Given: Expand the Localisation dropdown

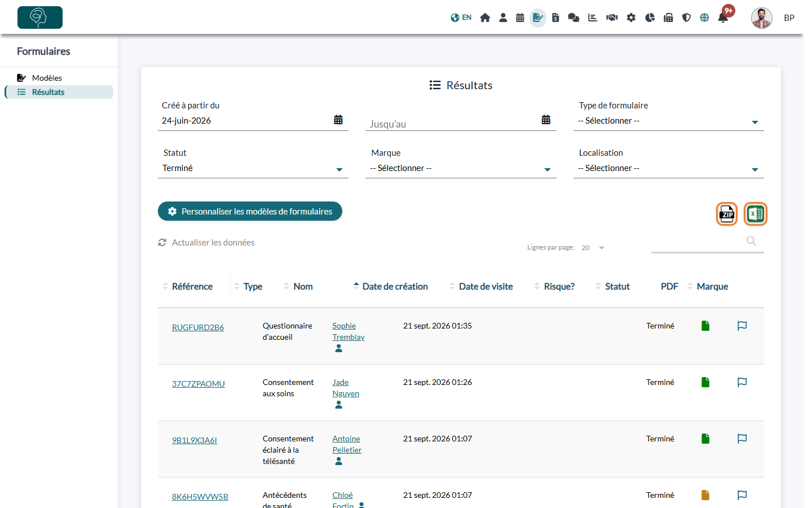Looking at the screenshot, I should point(668,168).
